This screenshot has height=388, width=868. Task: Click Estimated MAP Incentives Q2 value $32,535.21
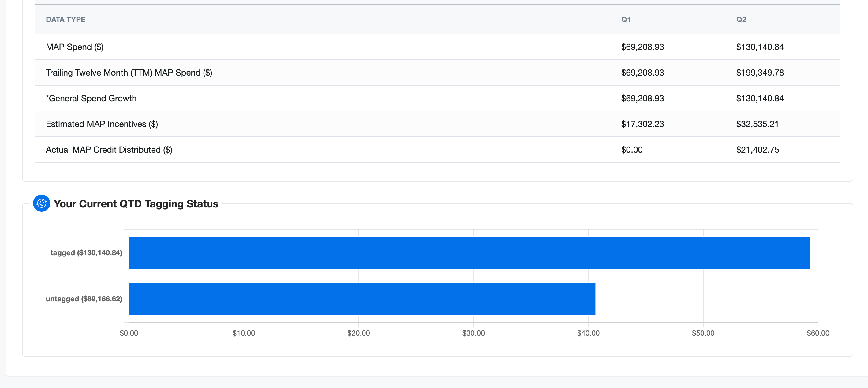pyautogui.click(x=757, y=124)
